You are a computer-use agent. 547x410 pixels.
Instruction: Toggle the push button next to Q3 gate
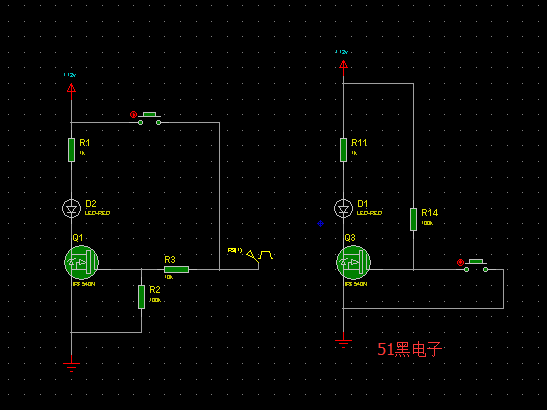(476, 266)
